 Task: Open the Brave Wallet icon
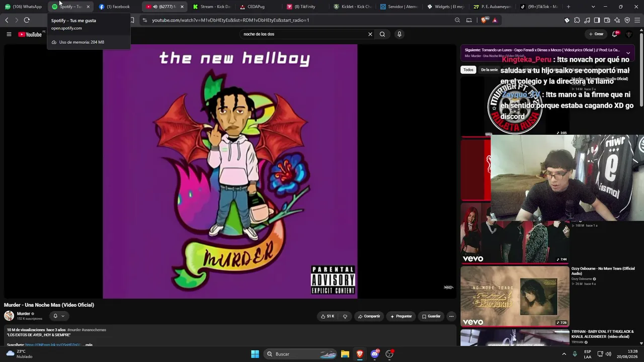607,20
